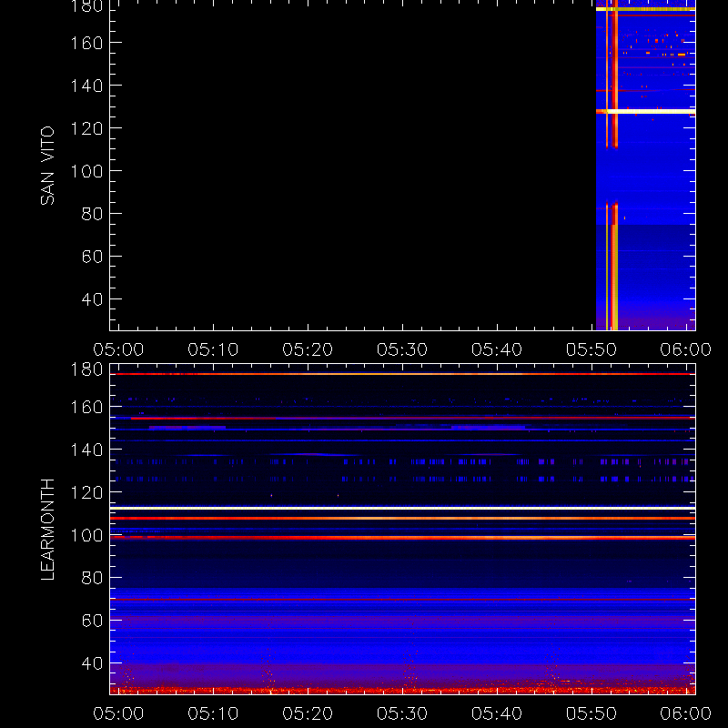728x728 pixels.
Task: Pick the 60 tick label on Learmonth axis
Action: pyautogui.click(x=92, y=621)
